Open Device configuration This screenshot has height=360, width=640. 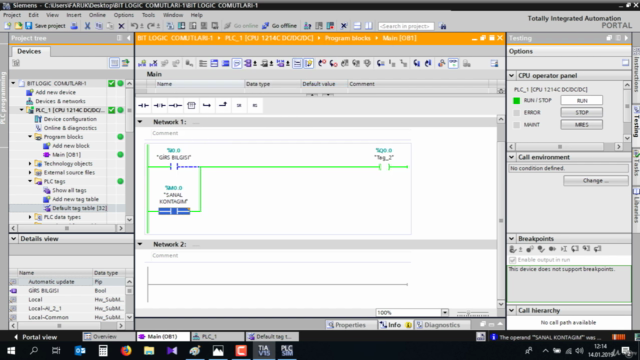click(70, 119)
